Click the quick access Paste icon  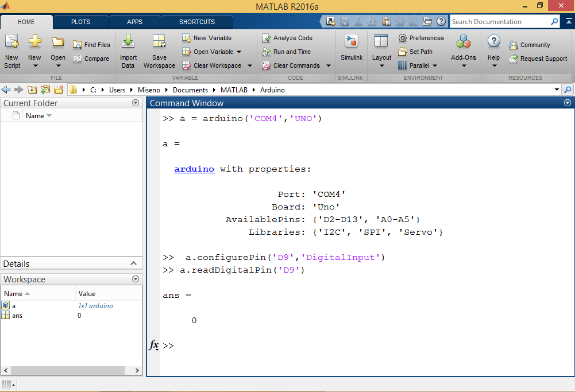386,22
